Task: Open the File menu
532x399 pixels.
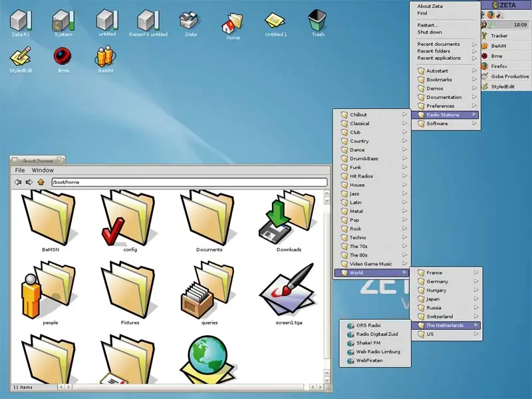Action: [x=20, y=170]
